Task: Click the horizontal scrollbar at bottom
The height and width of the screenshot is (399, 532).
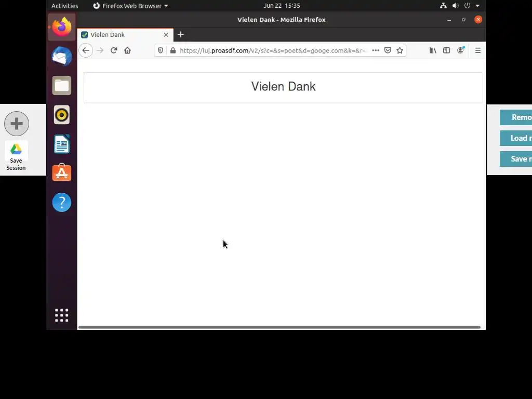Action: click(x=279, y=327)
